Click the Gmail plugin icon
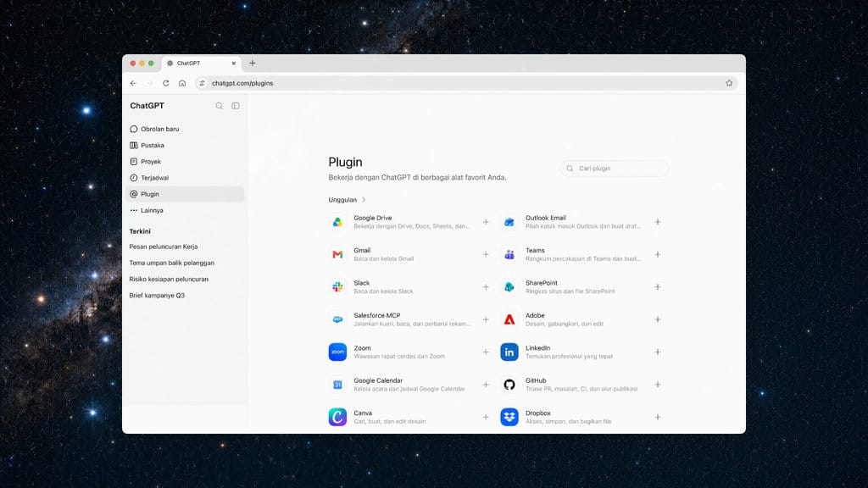The height and width of the screenshot is (488, 868). click(337, 254)
